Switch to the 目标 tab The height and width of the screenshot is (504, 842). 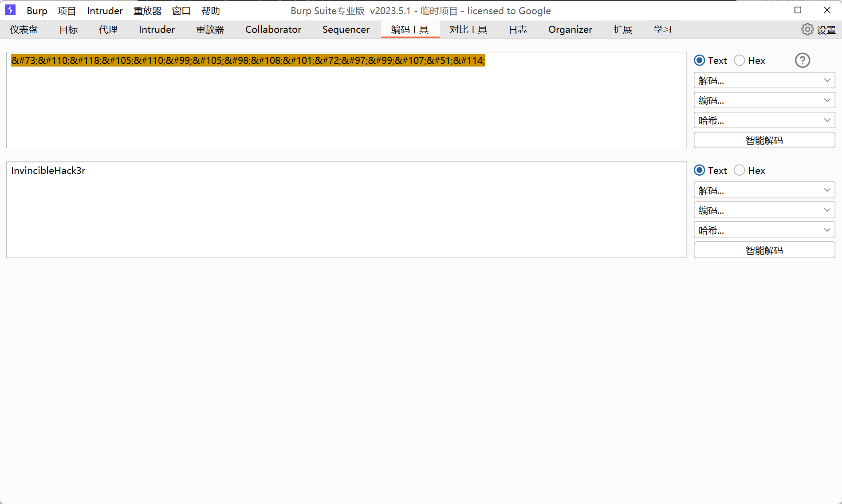(69, 29)
